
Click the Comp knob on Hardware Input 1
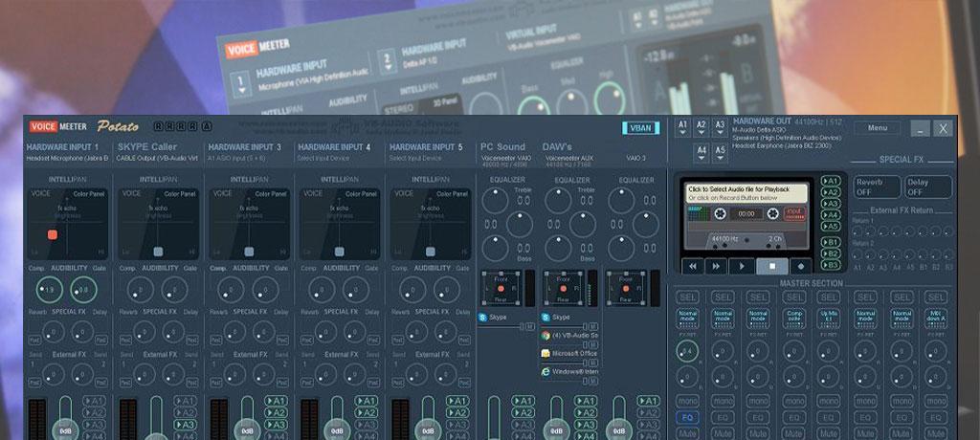[x=49, y=290]
